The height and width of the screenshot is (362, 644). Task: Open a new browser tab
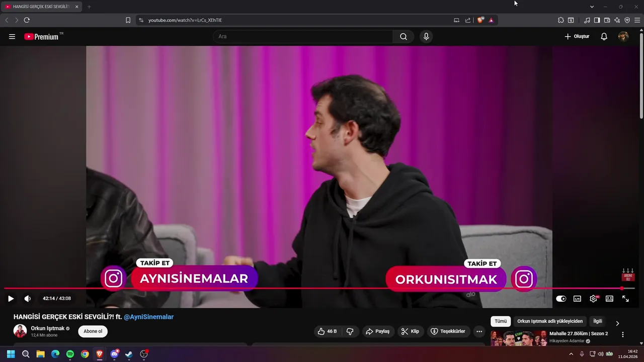pos(89,7)
